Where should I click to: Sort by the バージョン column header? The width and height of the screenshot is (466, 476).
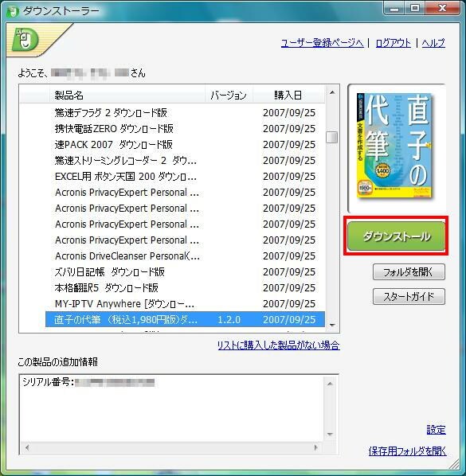pos(229,96)
